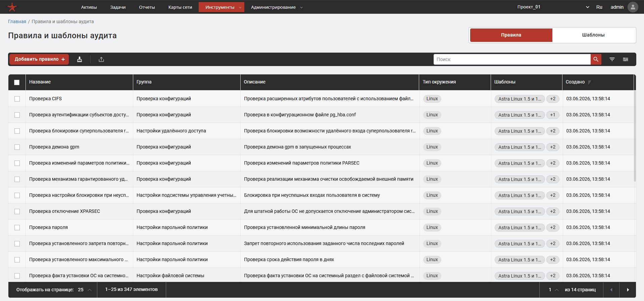The width and height of the screenshot is (644, 301).
Task: Click the admin user avatar icon
Action: click(x=633, y=7)
